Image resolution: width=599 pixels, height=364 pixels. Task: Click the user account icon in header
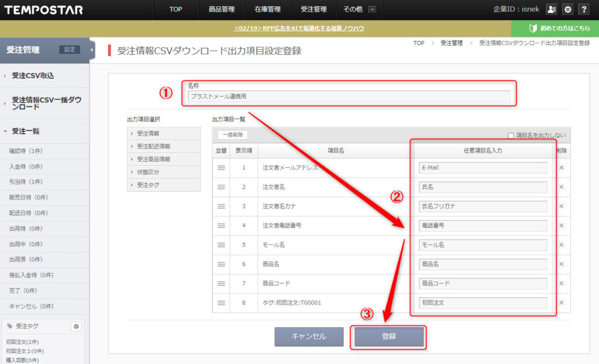click(x=551, y=9)
